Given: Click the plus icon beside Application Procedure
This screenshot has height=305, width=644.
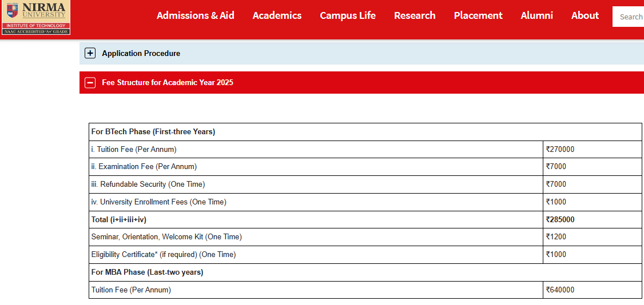Looking at the screenshot, I should pos(90,53).
